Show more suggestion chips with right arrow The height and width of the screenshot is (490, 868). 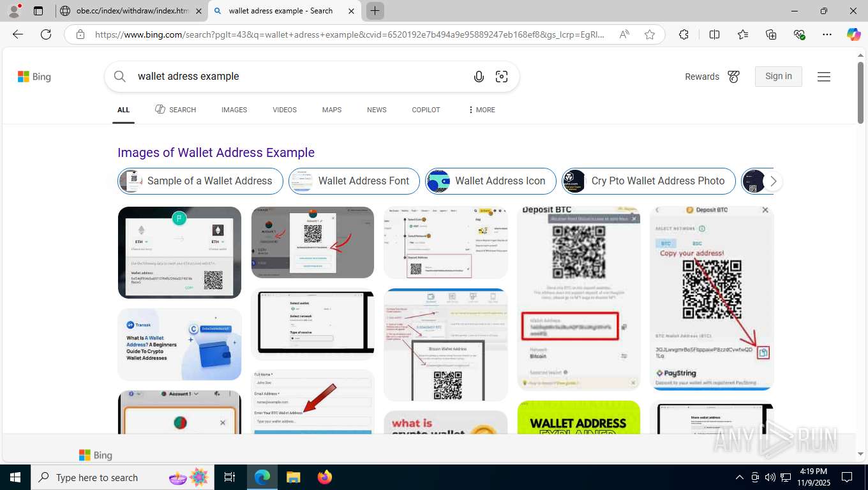tap(773, 181)
